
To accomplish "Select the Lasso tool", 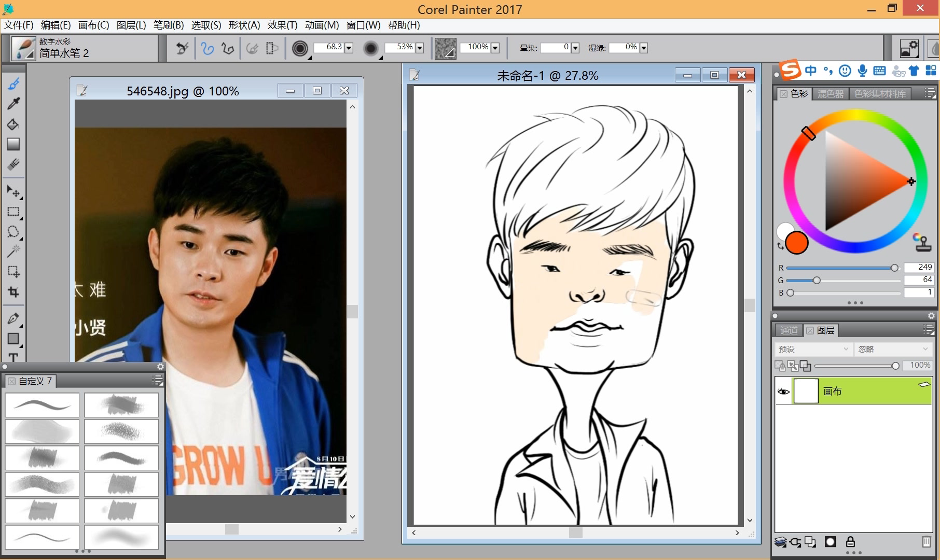I will (13, 231).
